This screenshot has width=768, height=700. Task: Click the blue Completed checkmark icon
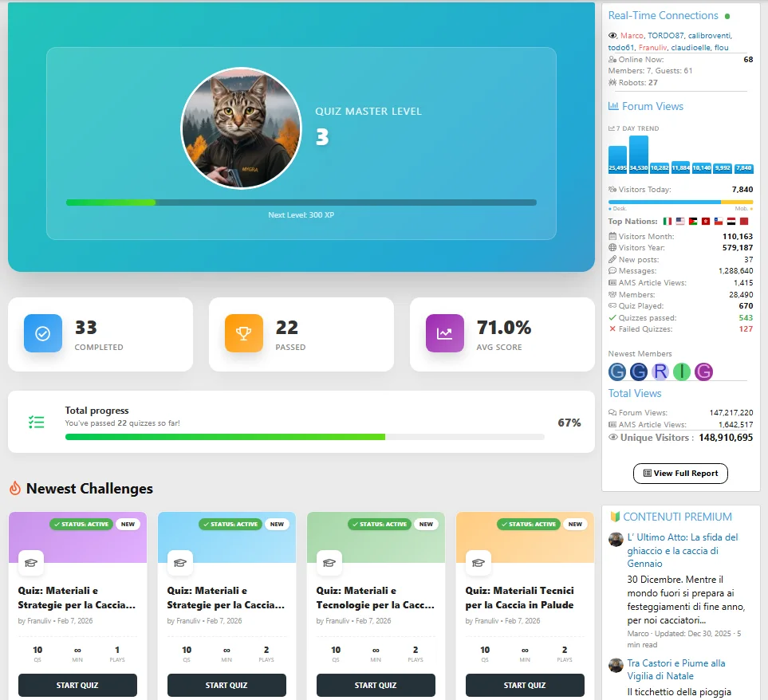pos(43,333)
